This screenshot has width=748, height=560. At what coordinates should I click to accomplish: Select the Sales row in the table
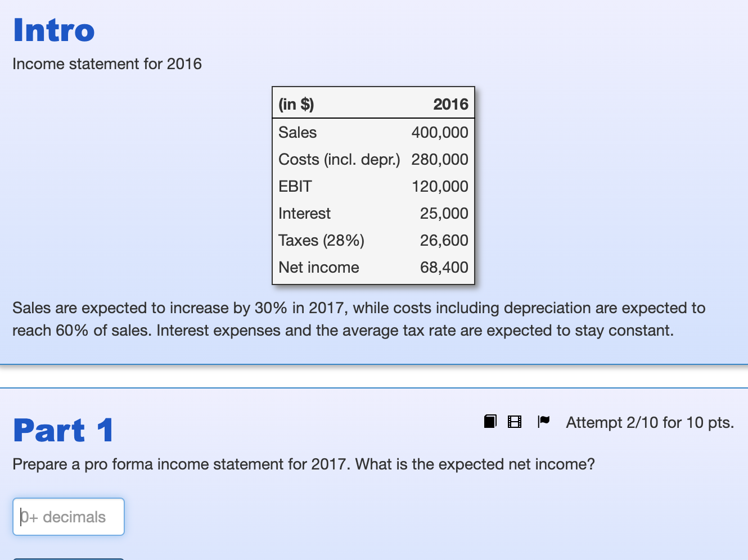coord(298,132)
